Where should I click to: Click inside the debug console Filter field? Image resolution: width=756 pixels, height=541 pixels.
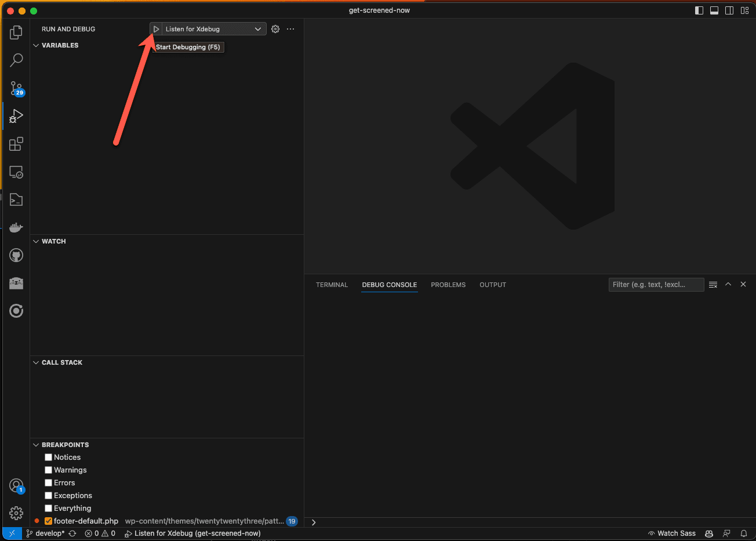[656, 284]
